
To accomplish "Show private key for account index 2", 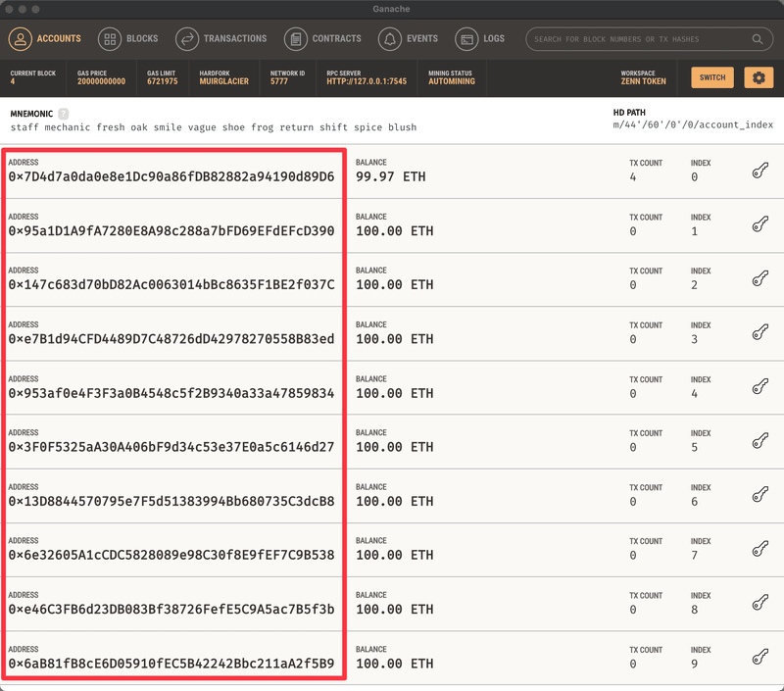I will click(x=760, y=278).
